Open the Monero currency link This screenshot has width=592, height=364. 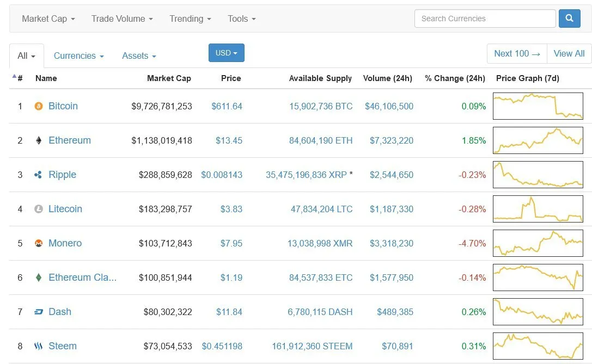[x=65, y=243]
